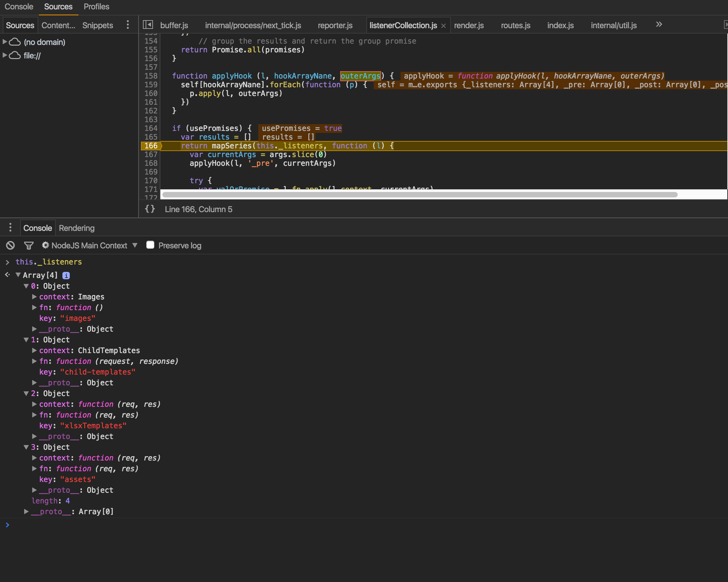This screenshot has width=728, height=582.
Task: Enable the Preserve log checkbox
Action: [150, 245]
